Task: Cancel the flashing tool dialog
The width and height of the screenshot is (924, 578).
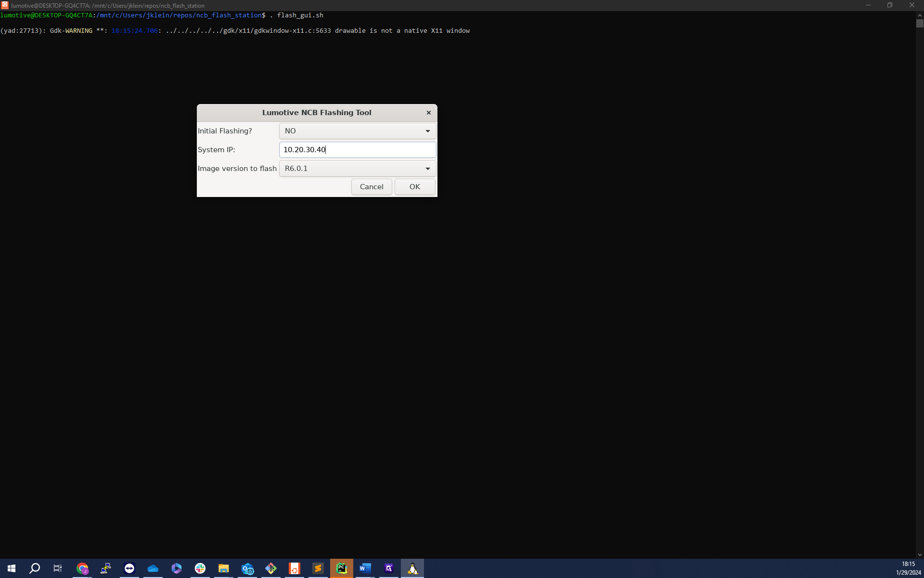Action: click(x=372, y=187)
